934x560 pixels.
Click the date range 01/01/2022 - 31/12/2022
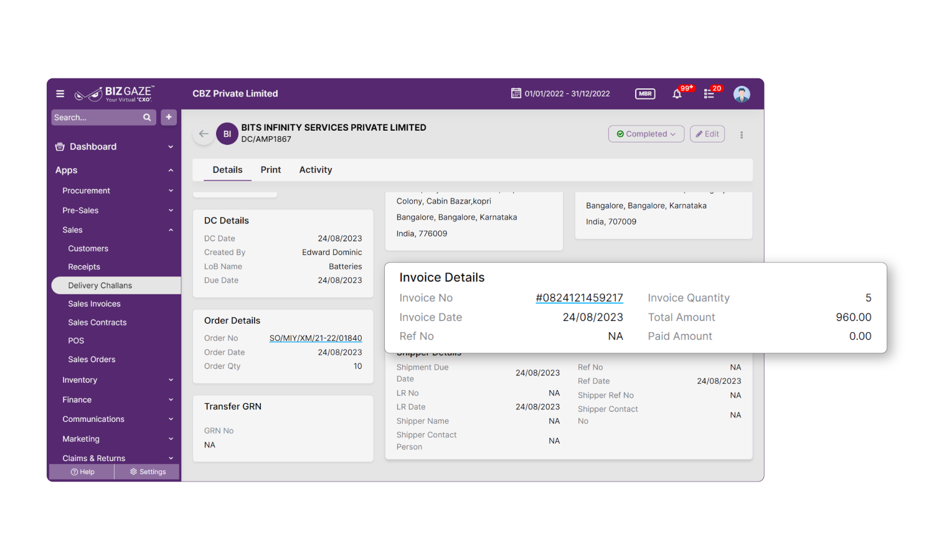pos(567,94)
